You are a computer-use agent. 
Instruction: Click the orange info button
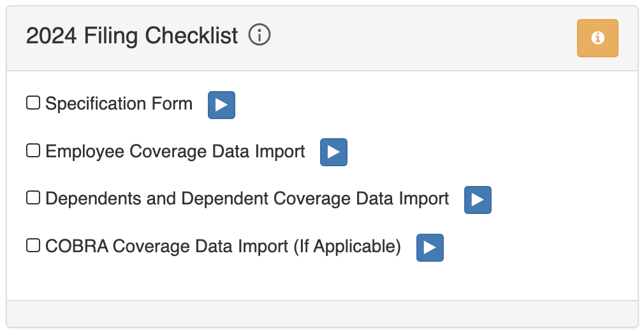click(x=597, y=38)
